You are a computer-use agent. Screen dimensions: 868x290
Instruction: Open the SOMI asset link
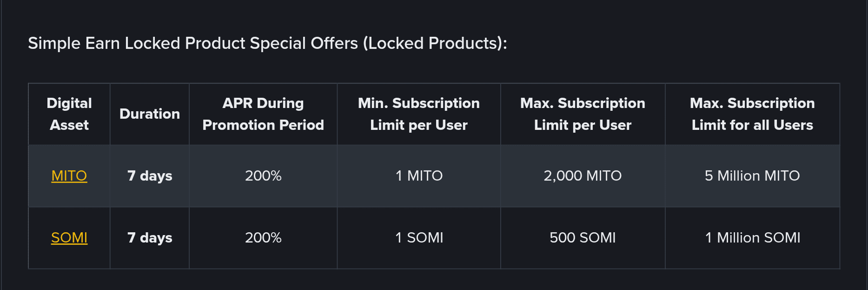(x=69, y=237)
